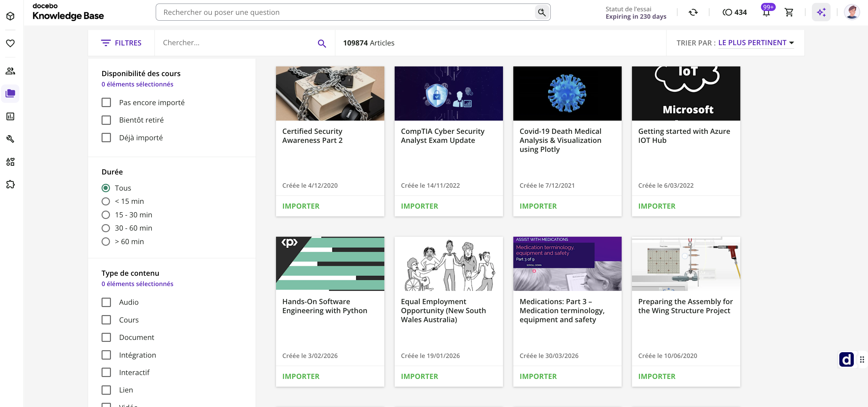The image size is (868, 407).
Task: Open the shopping cart
Action: (x=789, y=12)
